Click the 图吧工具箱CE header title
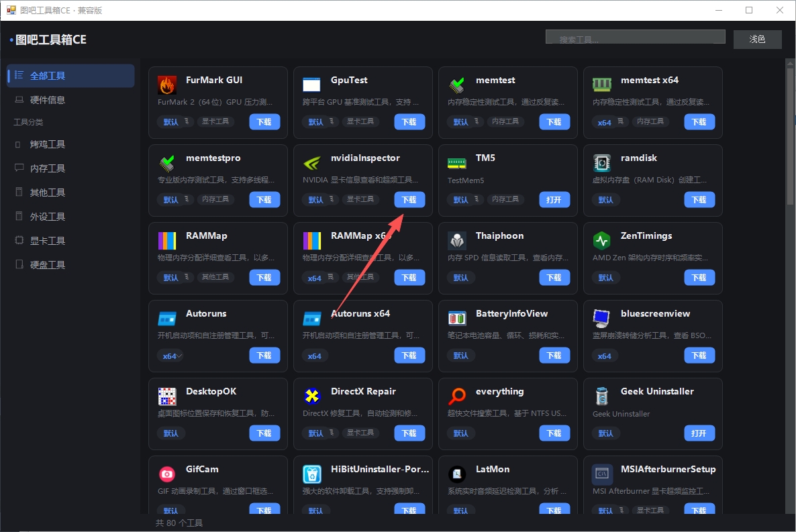The height and width of the screenshot is (532, 796). tap(51, 40)
